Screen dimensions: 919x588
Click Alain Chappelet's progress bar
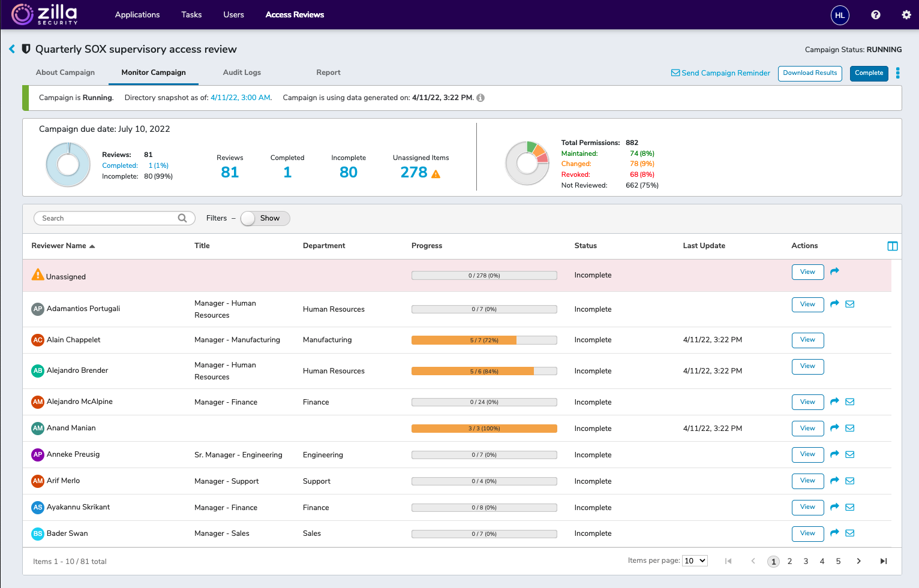click(483, 340)
